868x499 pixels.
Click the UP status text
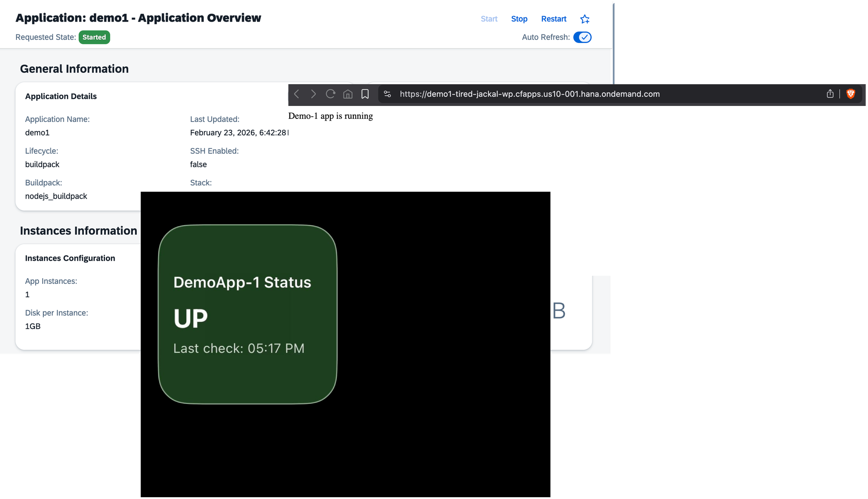point(191,318)
